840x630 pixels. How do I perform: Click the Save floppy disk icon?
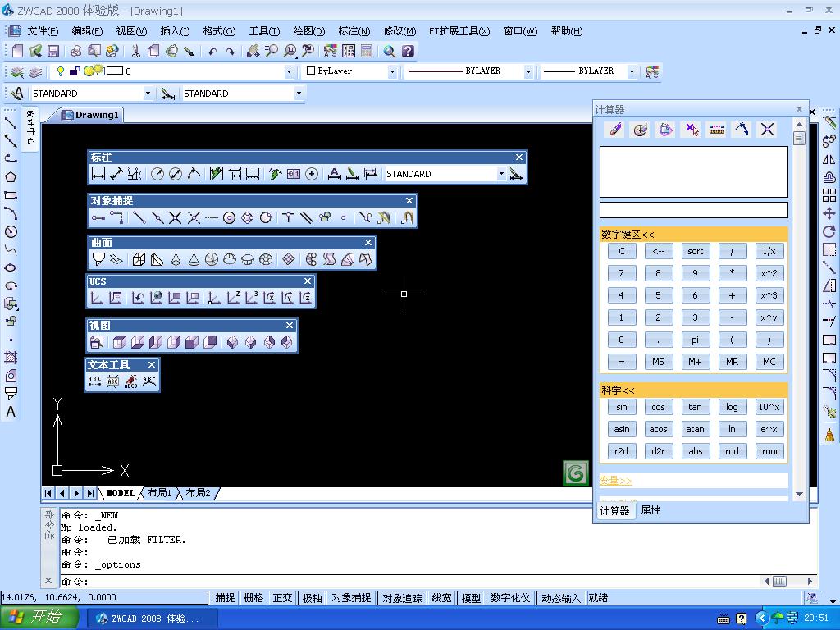coord(53,51)
